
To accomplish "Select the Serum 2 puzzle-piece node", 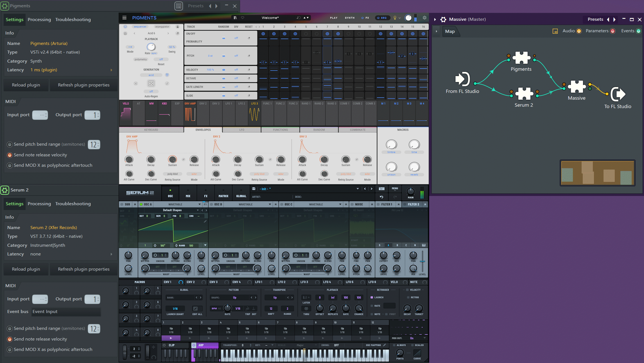I will click(524, 94).
